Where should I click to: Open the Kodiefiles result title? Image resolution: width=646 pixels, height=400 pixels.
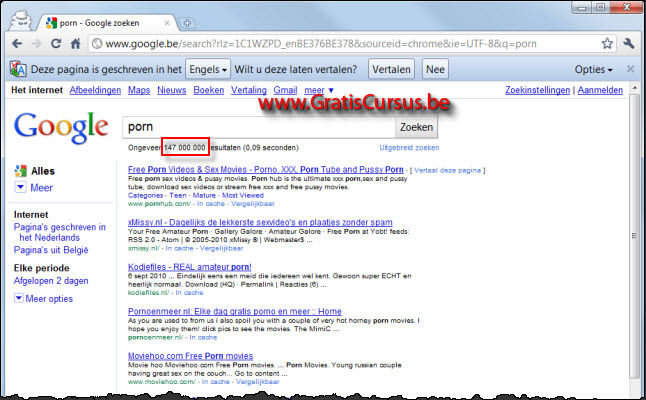click(x=190, y=267)
